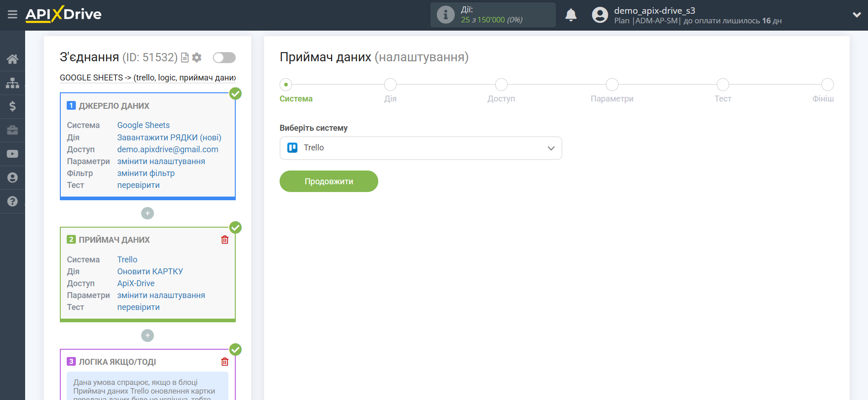Click the user avatar icon
Viewport: 868px width, 400px height.
[x=600, y=15]
